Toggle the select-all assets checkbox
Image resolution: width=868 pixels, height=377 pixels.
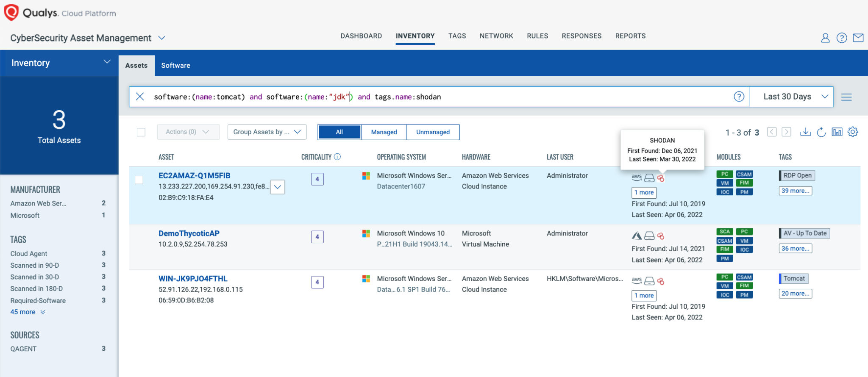pyautogui.click(x=141, y=132)
